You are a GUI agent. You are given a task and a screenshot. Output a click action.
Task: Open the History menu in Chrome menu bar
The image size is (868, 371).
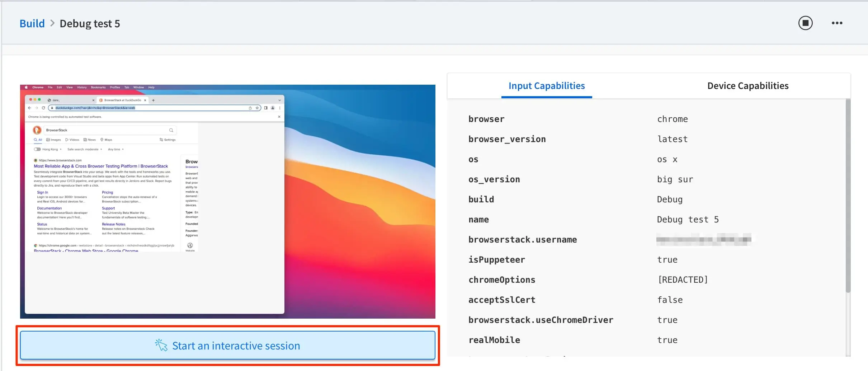82,88
